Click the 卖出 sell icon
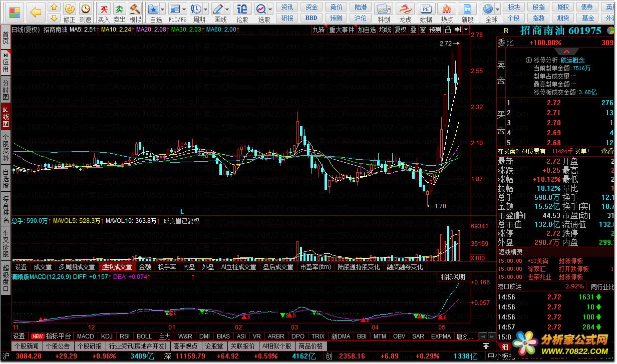The height and width of the screenshot is (364, 617). coord(119,13)
